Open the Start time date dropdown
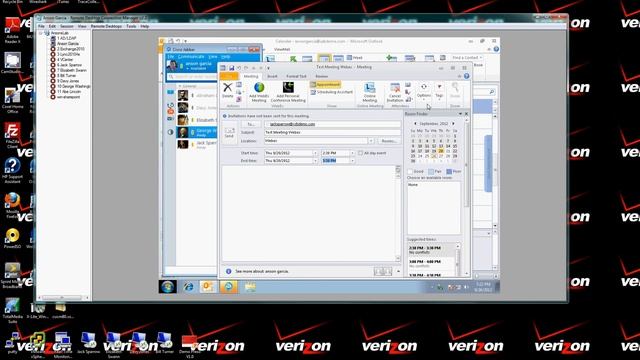Image resolution: width=640 pixels, height=360 pixels. pyautogui.click(x=315, y=153)
